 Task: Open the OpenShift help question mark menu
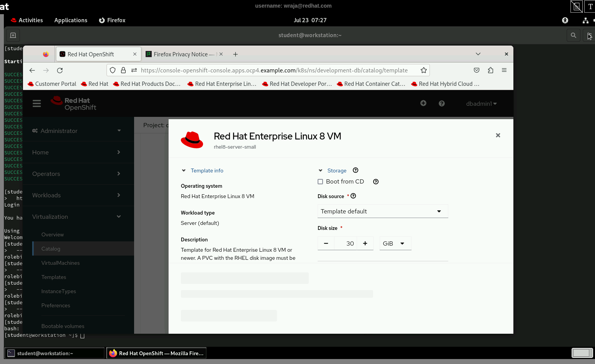coord(442,103)
